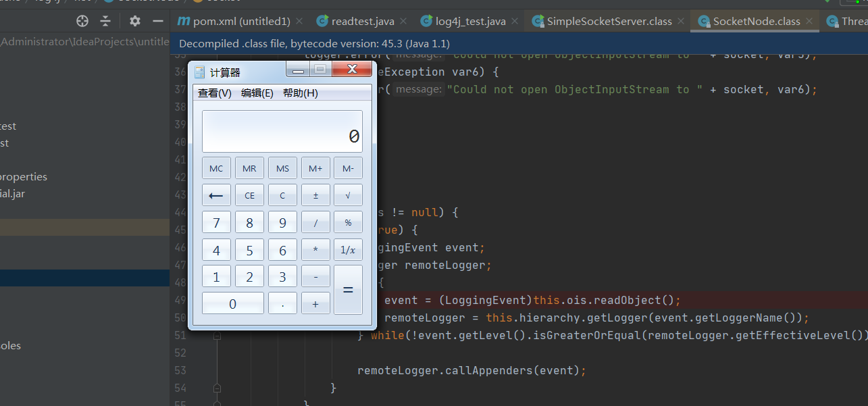Click callAppenders on editor line 53

[486, 370]
